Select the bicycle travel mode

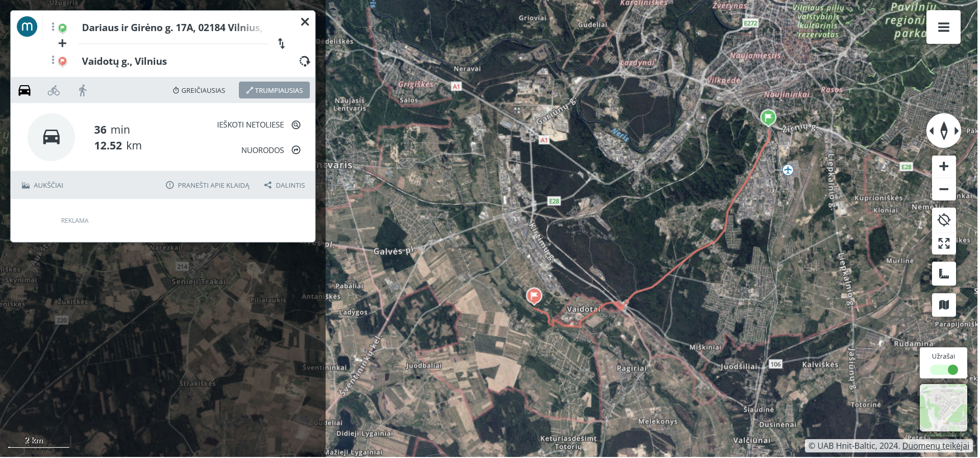[x=54, y=91]
